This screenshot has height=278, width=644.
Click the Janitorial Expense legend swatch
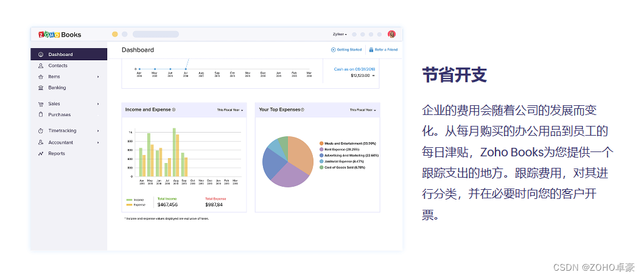pos(321,161)
